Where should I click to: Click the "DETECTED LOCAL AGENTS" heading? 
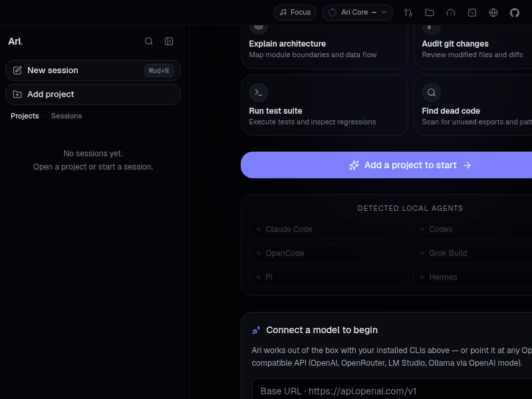[x=410, y=208]
